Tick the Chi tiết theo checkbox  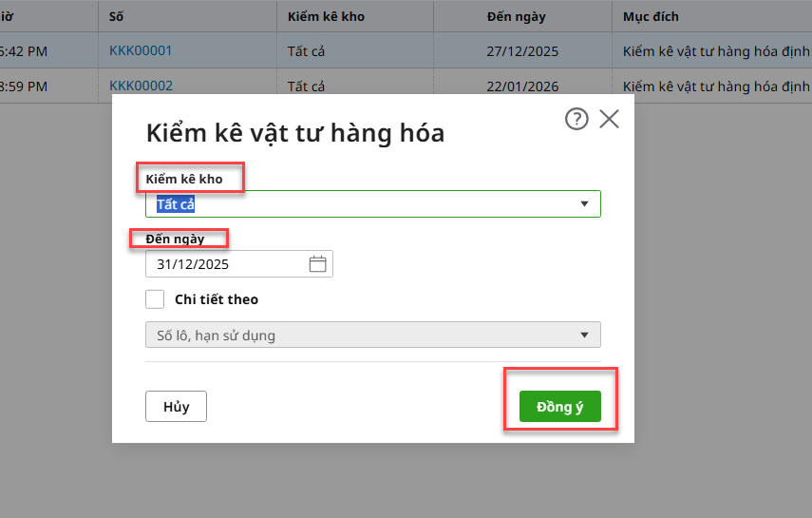click(x=155, y=299)
